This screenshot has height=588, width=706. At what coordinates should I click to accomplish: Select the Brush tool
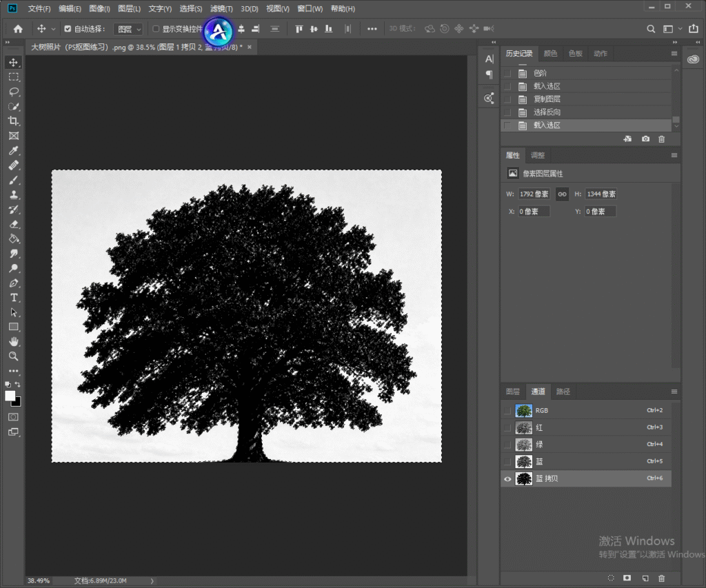[x=14, y=180]
